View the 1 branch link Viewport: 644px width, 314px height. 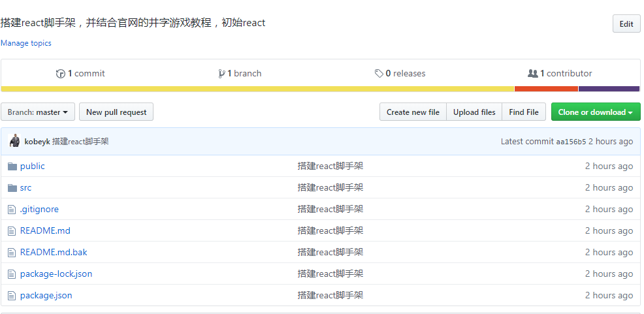point(240,74)
